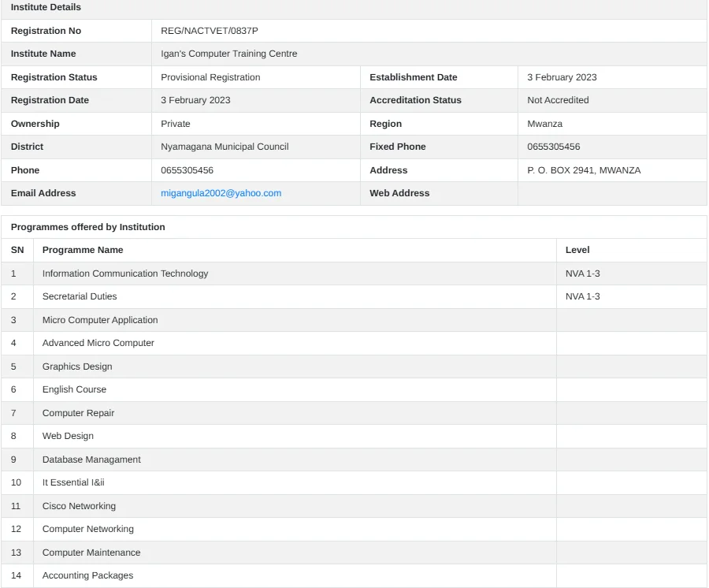This screenshot has width=709, height=588.
Task: Click the Information Communication Technology programme row
Action: click(x=125, y=274)
